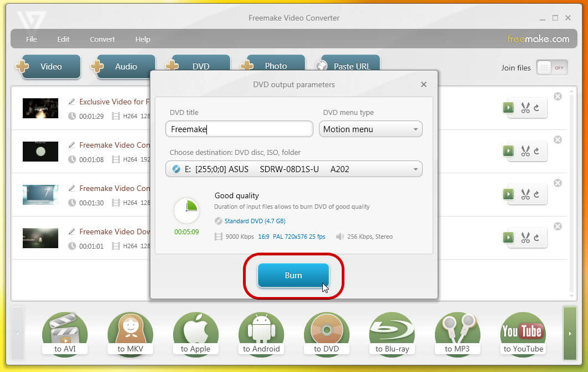Remove the 00:01:30 video from list
Screen dimensions: 588x372
(x=558, y=183)
